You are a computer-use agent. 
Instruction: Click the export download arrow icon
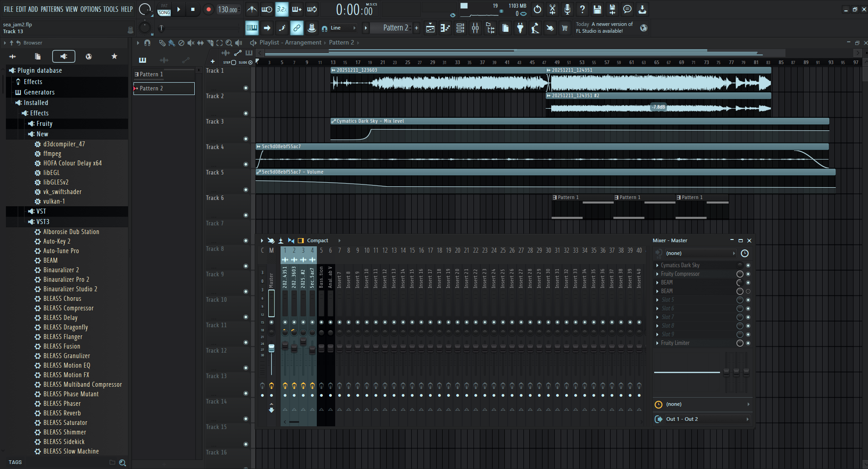click(642, 9)
